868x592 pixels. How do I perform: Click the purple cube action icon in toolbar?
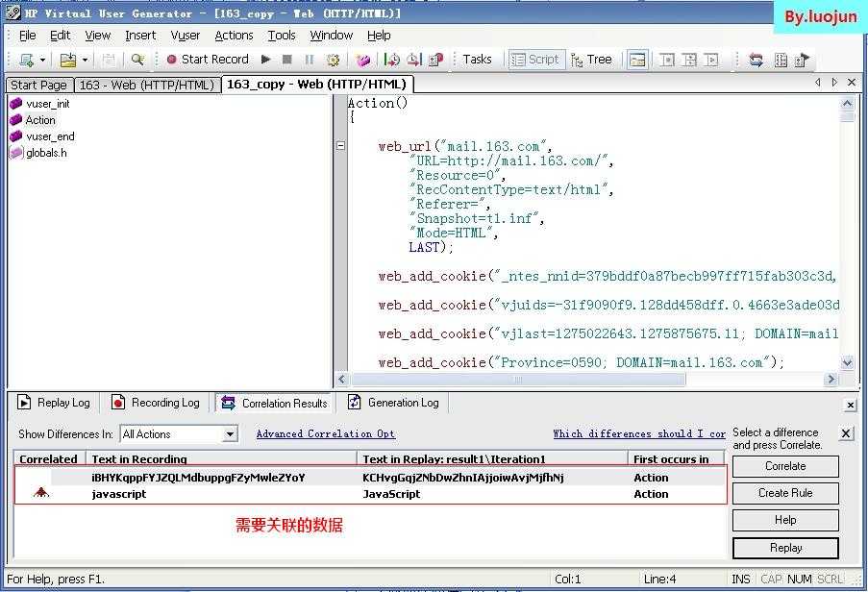point(362,60)
